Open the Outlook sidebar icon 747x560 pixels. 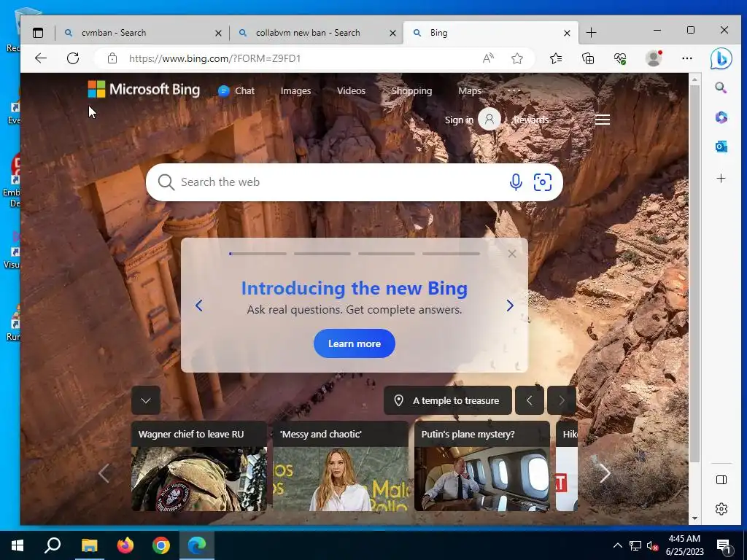[721, 147]
